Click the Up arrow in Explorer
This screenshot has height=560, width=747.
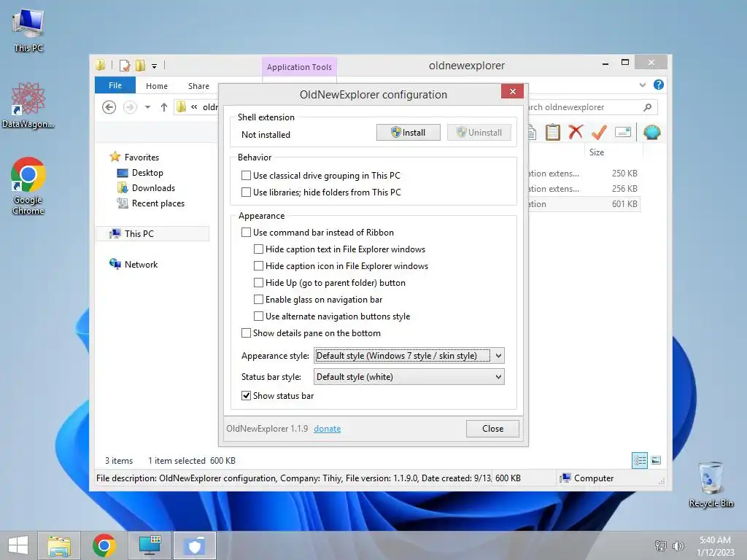pos(164,107)
